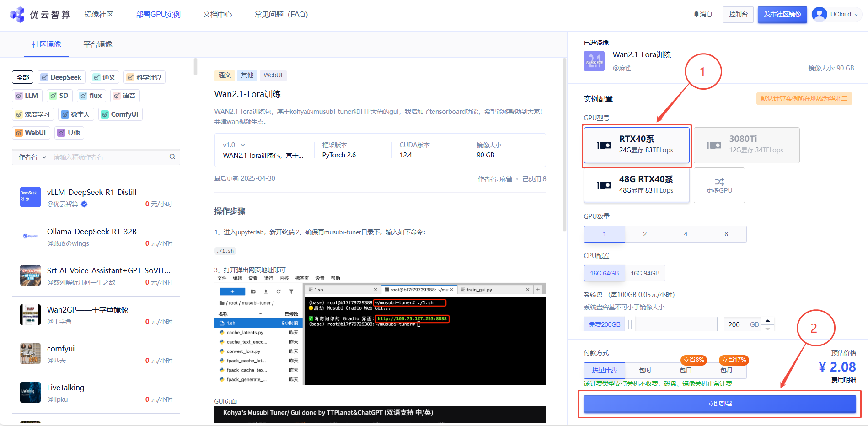Filter by WebUI tag in sidebar
The height and width of the screenshot is (426, 868).
tap(31, 133)
